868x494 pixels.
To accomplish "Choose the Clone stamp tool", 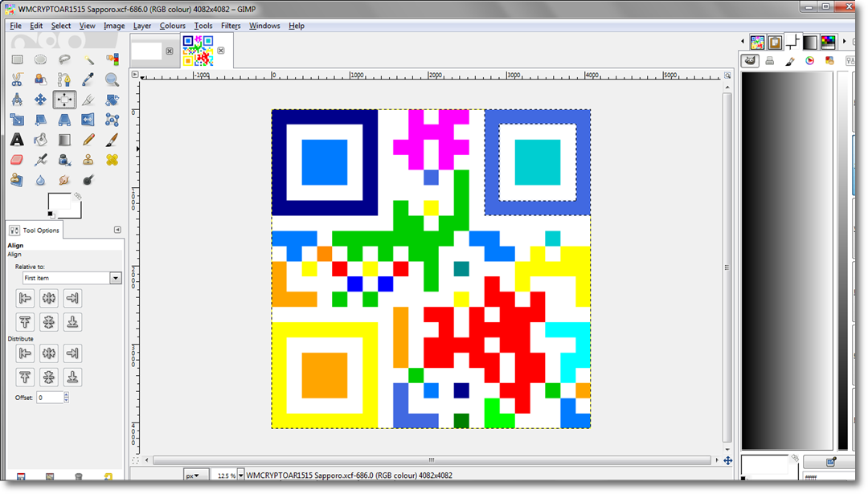I will coord(88,160).
